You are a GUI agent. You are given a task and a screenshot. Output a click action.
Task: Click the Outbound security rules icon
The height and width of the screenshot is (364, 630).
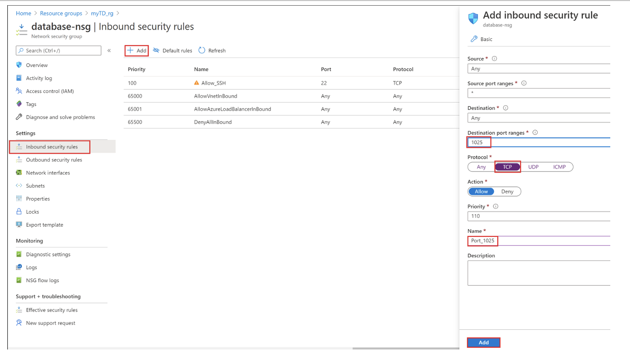pyautogui.click(x=19, y=160)
